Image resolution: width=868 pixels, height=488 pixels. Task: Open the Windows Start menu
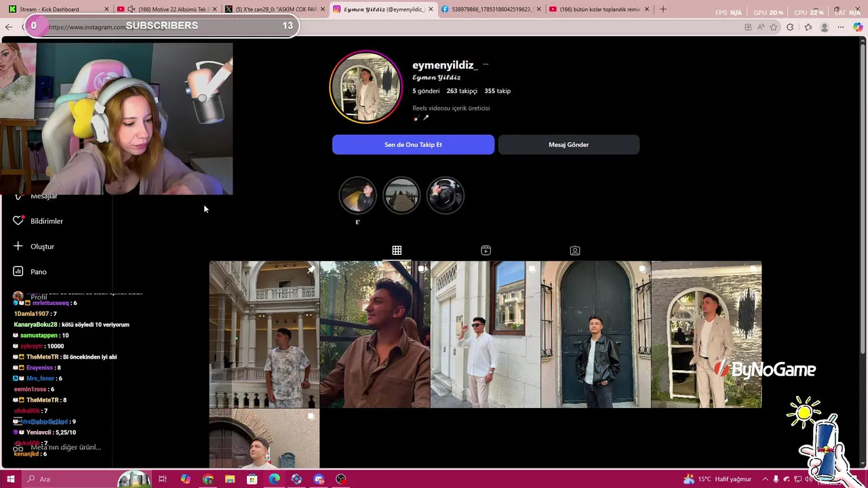click(x=10, y=479)
